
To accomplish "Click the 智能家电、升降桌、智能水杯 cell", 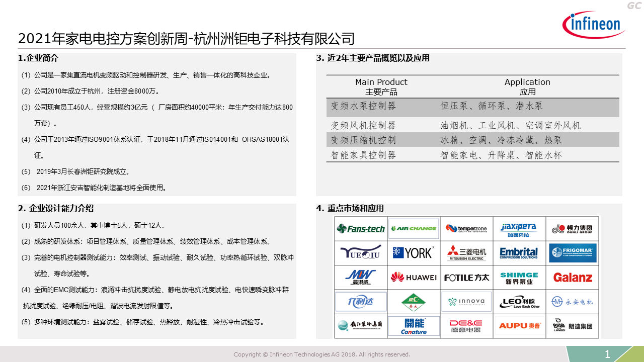I will tap(501, 155).
